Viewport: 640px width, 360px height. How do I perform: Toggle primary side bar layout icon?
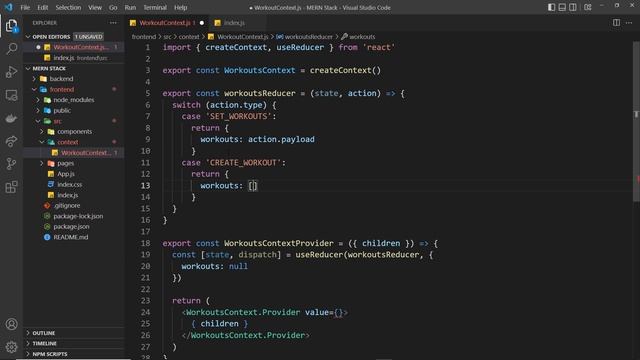tap(551, 7)
